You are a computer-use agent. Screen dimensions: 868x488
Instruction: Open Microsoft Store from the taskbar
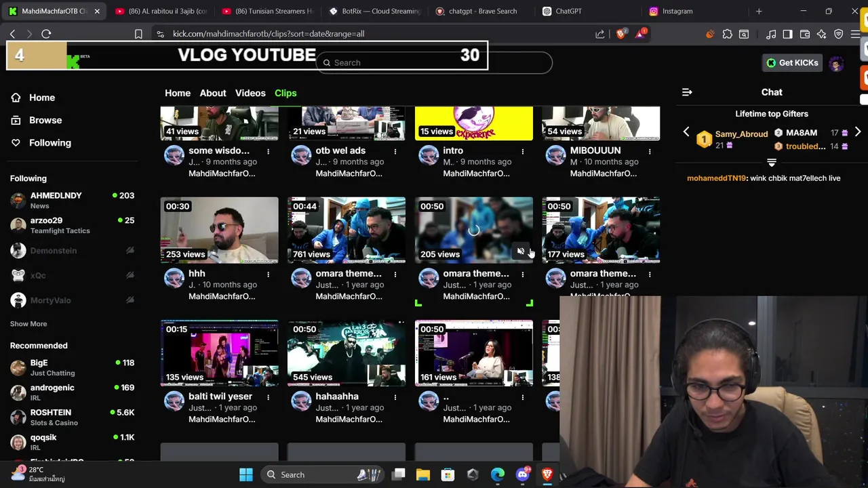[448, 474]
